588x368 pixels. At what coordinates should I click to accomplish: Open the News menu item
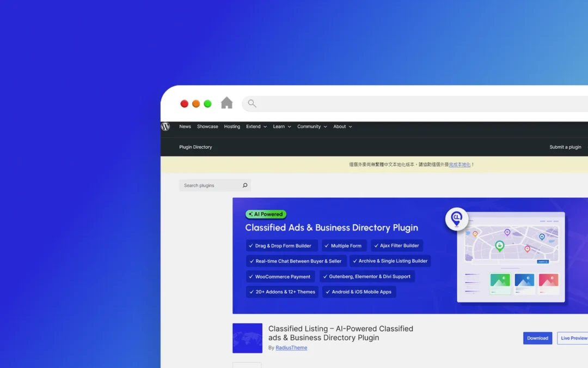click(185, 126)
